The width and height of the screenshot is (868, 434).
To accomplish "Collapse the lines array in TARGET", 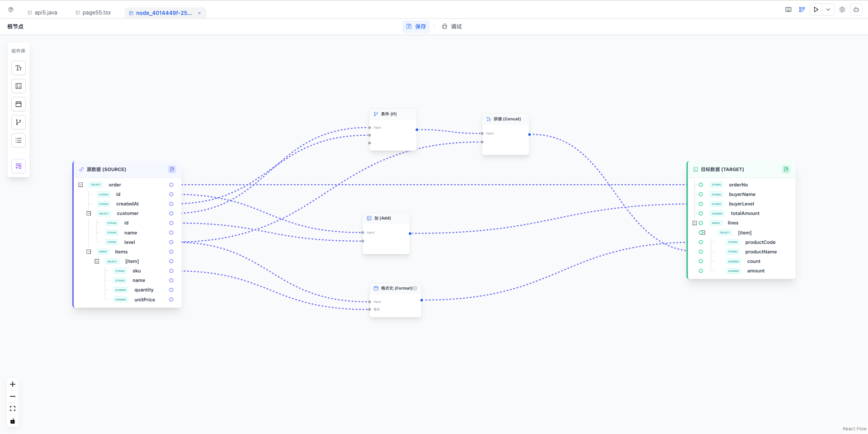I will click(x=694, y=223).
